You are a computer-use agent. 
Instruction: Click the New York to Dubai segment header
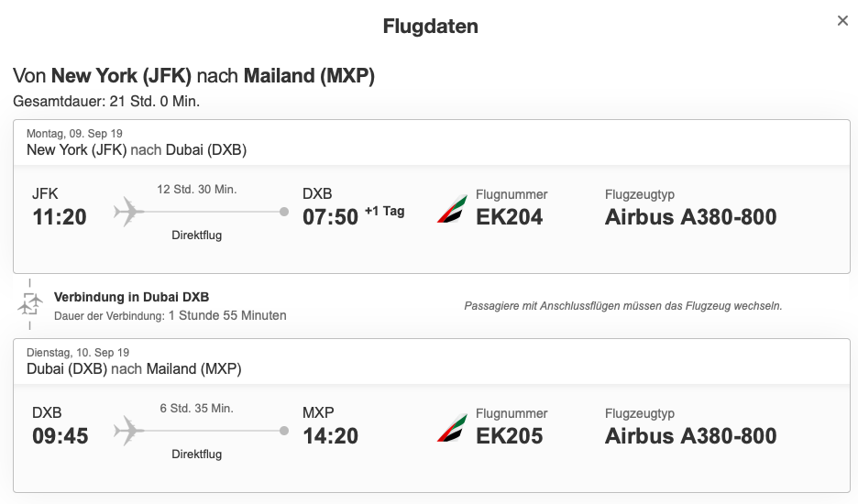(137, 150)
